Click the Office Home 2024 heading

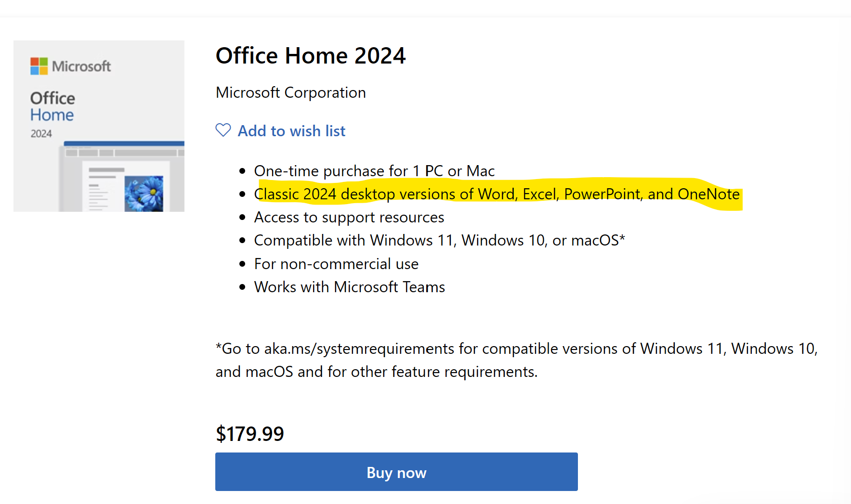point(311,55)
